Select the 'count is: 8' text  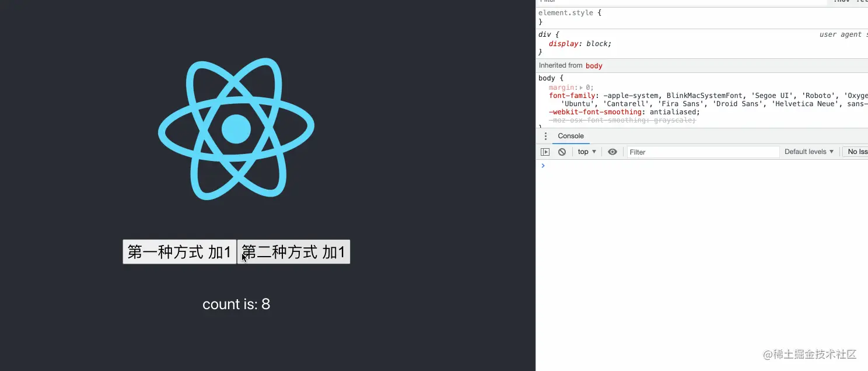coord(236,304)
